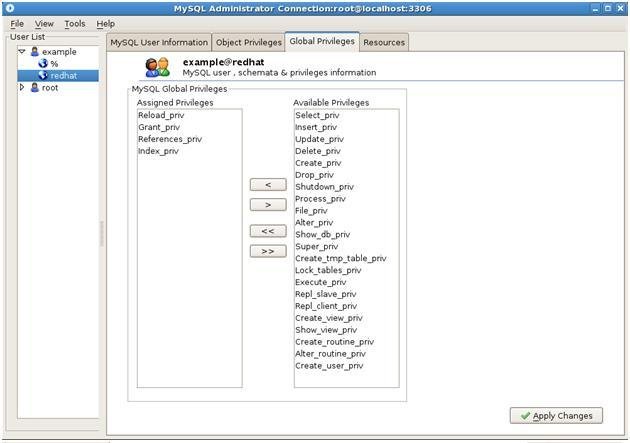
Task: Click the globe icon beside redhat host
Action: [43, 76]
